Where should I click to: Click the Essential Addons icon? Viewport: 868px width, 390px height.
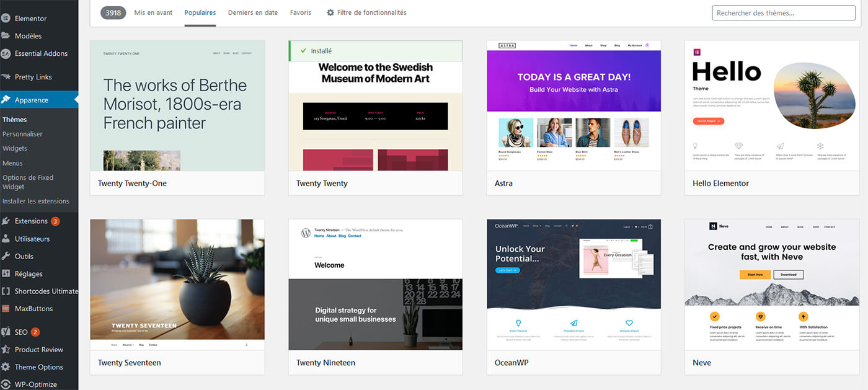[x=6, y=53]
